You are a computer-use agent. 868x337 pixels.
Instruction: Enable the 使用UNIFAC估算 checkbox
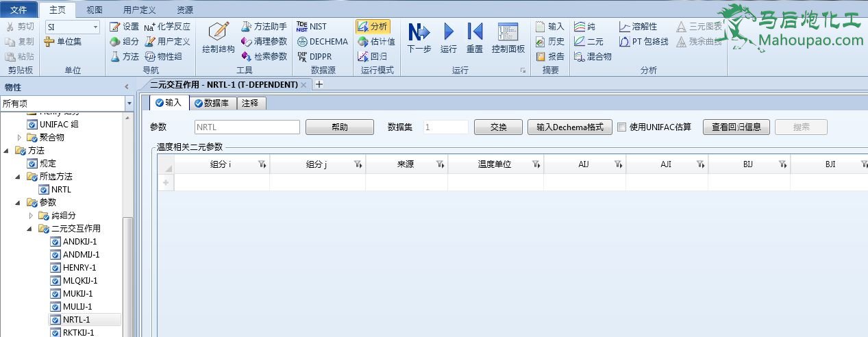(621, 127)
